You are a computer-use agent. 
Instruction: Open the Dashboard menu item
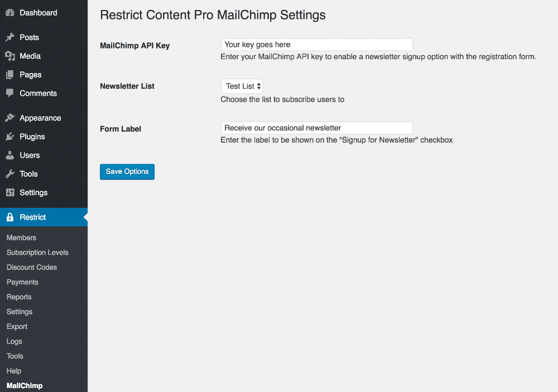click(39, 13)
